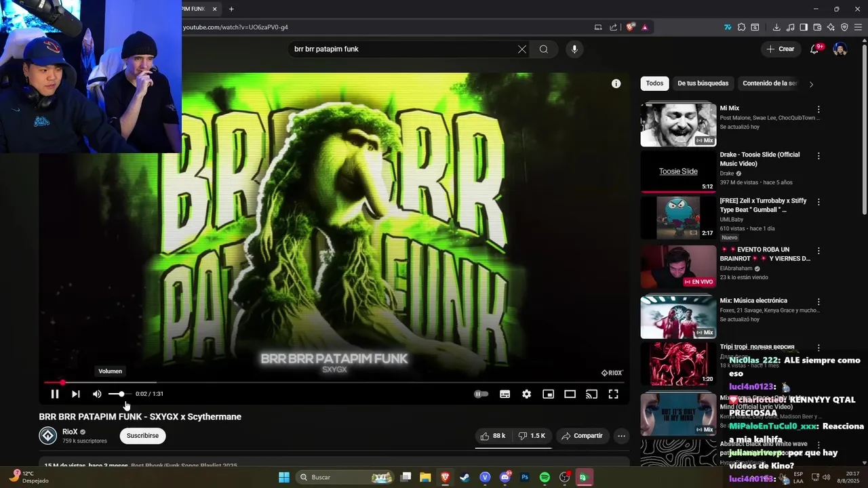
Task: Toggle the autoplay switch in player
Action: pyautogui.click(x=481, y=394)
